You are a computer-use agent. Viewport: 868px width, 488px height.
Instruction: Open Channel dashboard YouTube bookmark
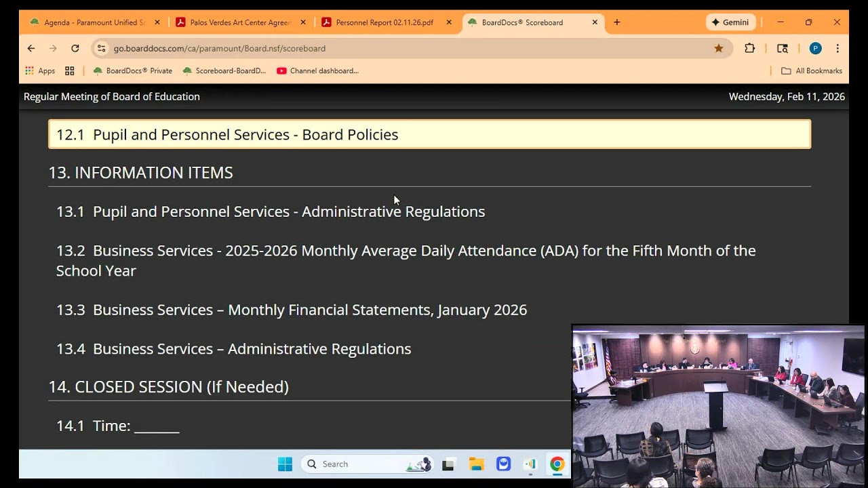coord(317,70)
